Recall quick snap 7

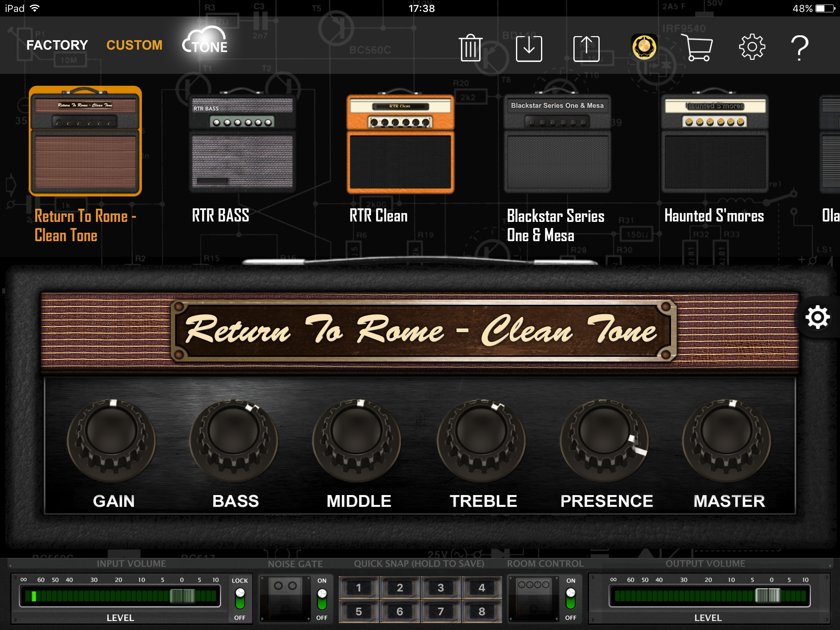[441, 612]
